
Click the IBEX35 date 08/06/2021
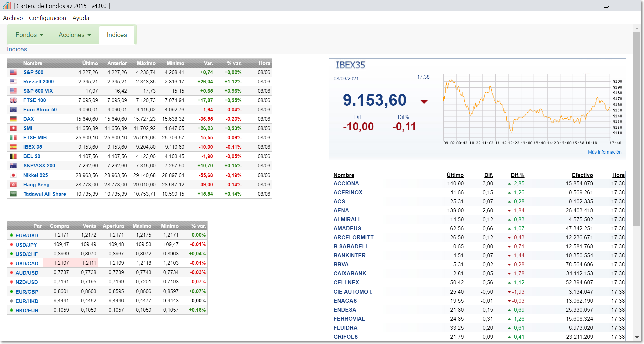[346, 79]
